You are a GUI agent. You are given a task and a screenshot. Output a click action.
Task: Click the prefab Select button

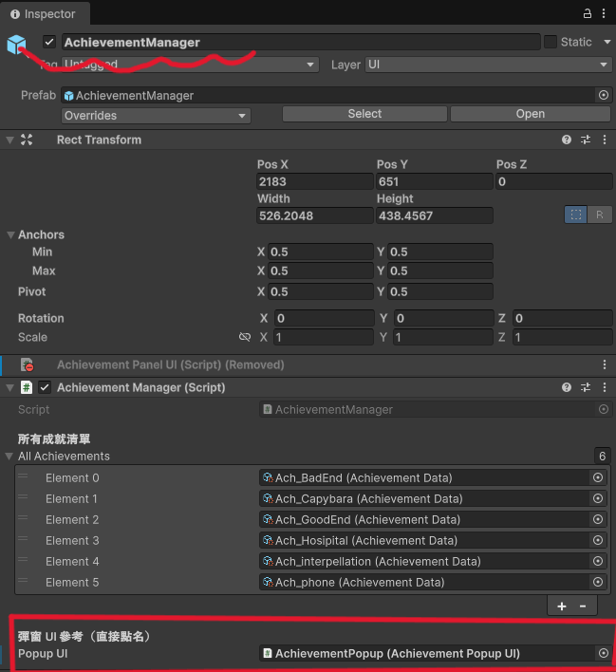[x=364, y=114]
